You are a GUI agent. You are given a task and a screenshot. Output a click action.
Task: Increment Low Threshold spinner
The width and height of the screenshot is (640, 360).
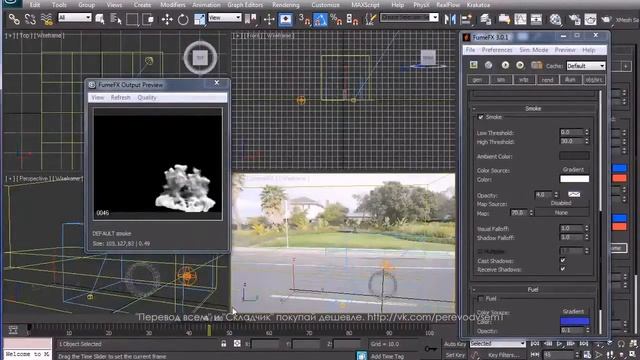tap(587, 130)
